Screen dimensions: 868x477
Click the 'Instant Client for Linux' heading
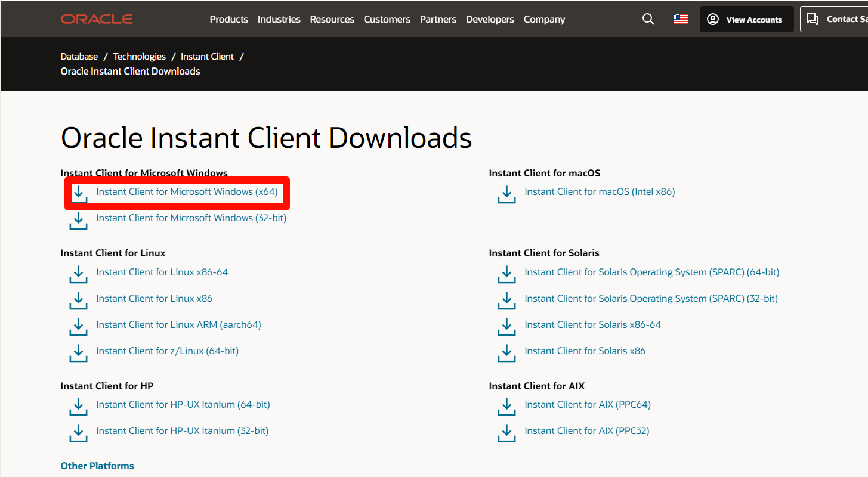[x=113, y=253]
